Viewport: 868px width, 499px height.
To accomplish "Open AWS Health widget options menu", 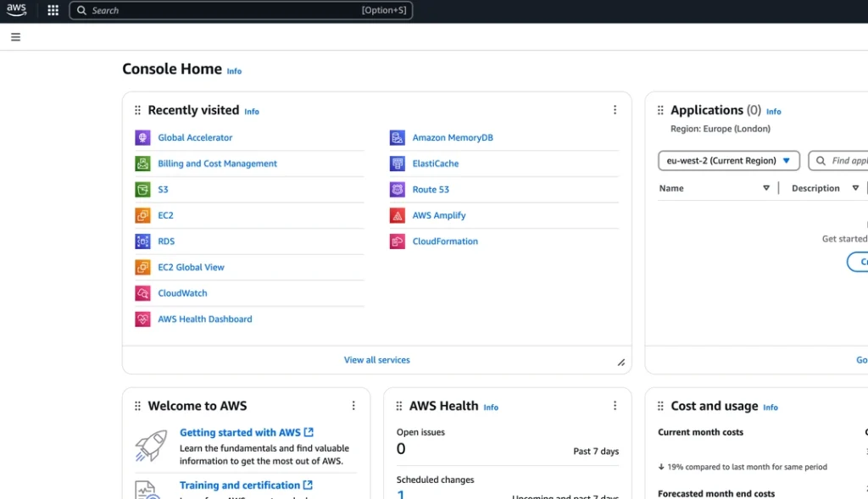I will pyautogui.click(x=615, y=406).
